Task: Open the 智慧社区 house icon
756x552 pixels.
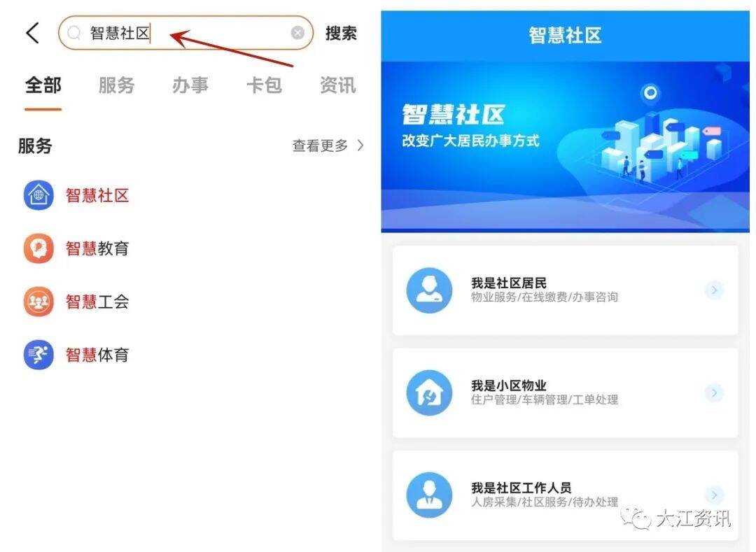Action: tap(38, 195)
